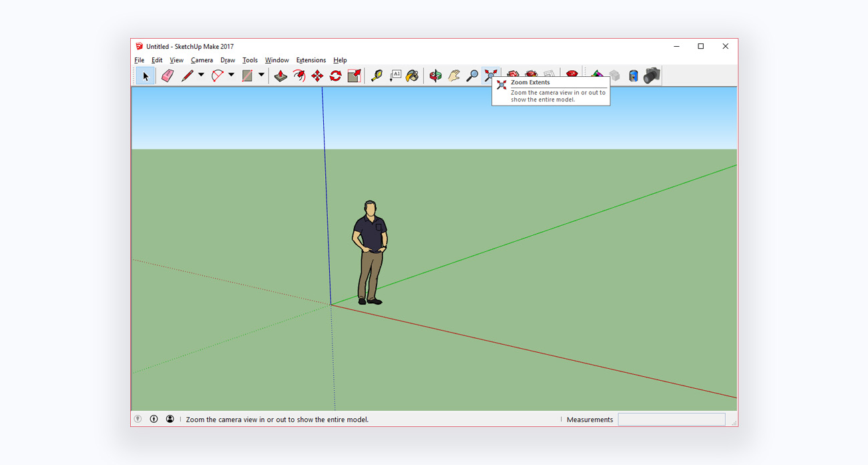
Task: Open the Camera menu
Action: [202, 60]
